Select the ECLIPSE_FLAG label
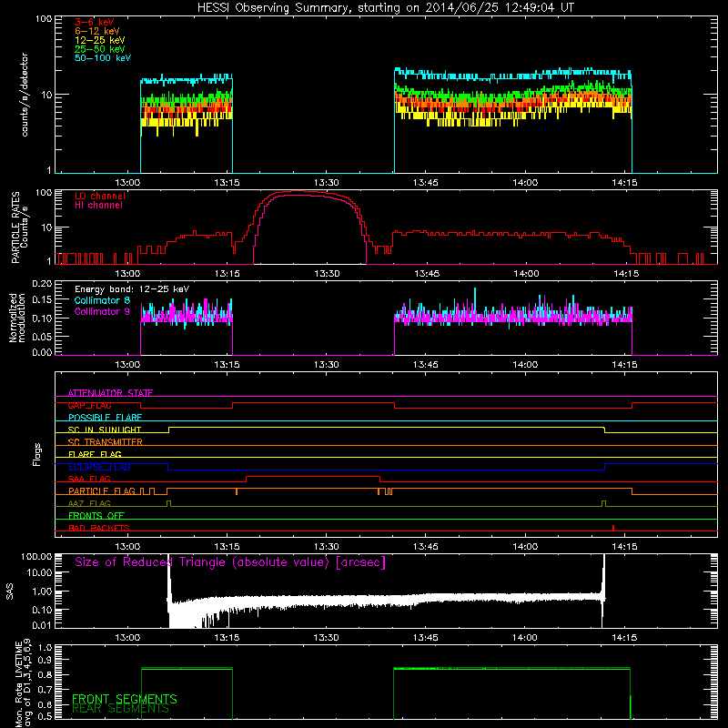Viewport: 728px width, 728px height. (99, 467)
